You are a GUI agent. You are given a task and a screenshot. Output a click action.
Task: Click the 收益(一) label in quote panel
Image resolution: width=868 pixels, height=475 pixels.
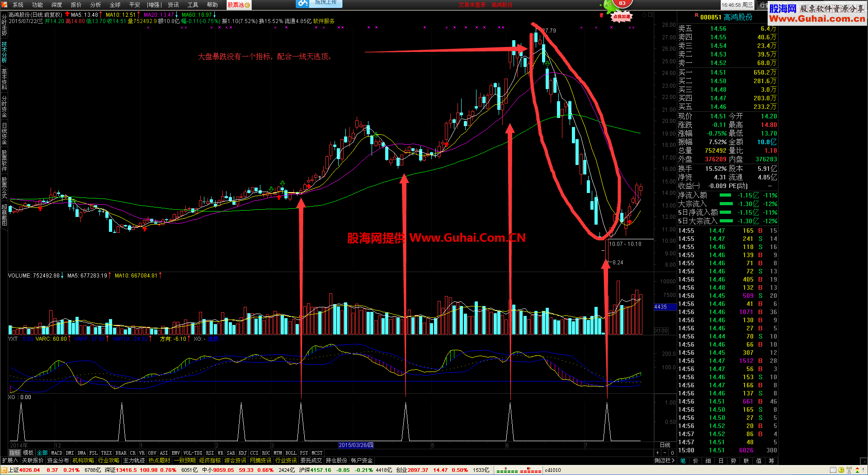coord(689,186)
